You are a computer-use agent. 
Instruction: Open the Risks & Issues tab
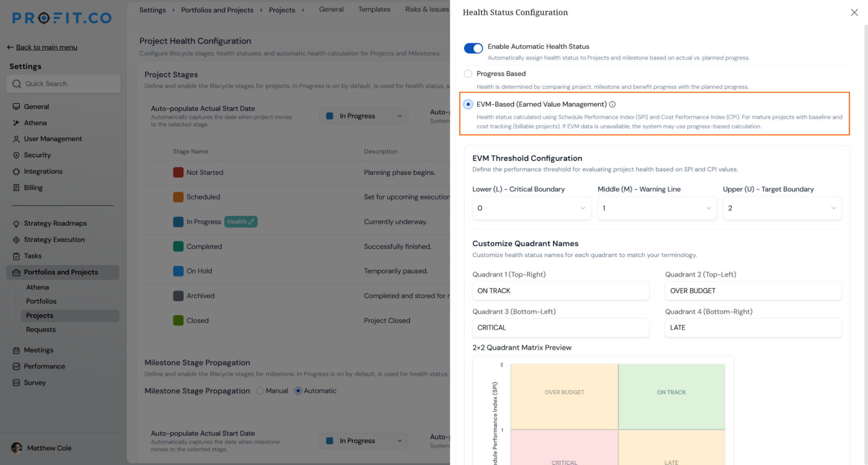[x=427, y=10]
